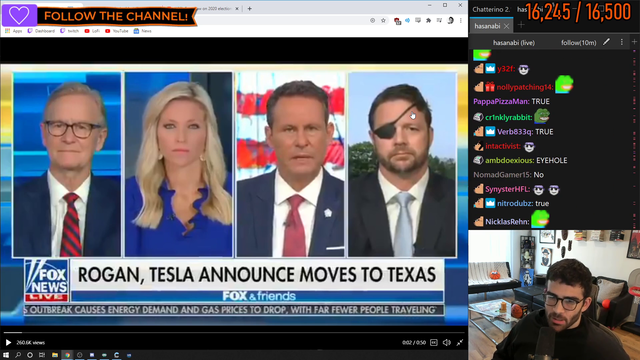Click the bookmark star in the address bar
The height and width of the screenshot is (360, 640).
click(383, 20)
